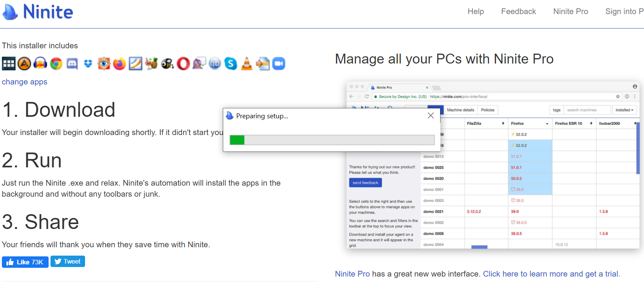
Task: Open the Help page
Action: coord(476,11)
